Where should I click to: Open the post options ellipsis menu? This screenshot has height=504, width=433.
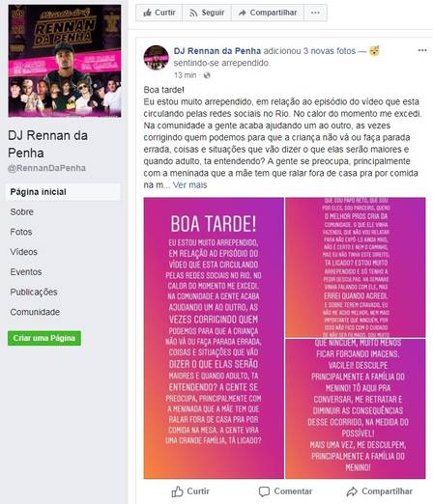click(x=422, y=50)
